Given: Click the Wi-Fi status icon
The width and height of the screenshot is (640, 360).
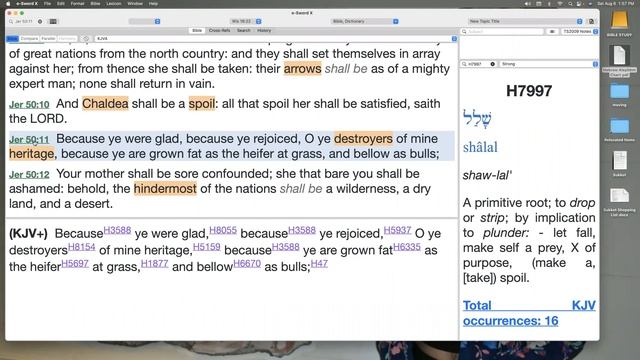Looking at the screenshot, I should [560, 3].
